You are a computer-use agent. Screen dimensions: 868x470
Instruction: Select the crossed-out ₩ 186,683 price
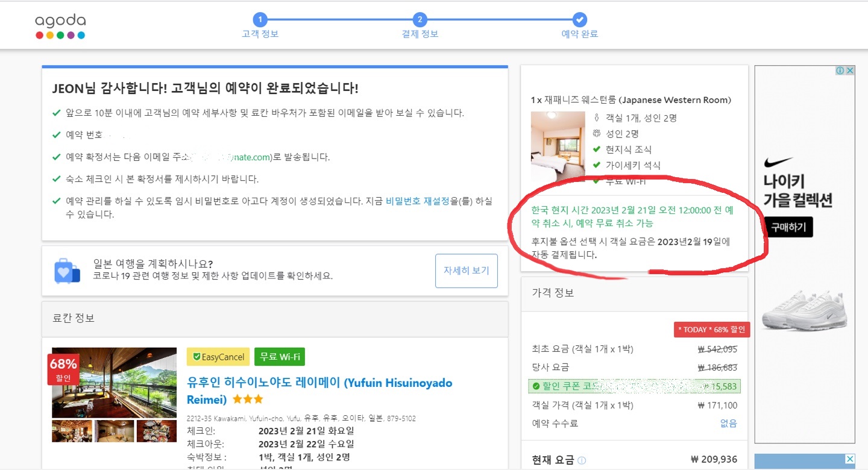point(717,367)
